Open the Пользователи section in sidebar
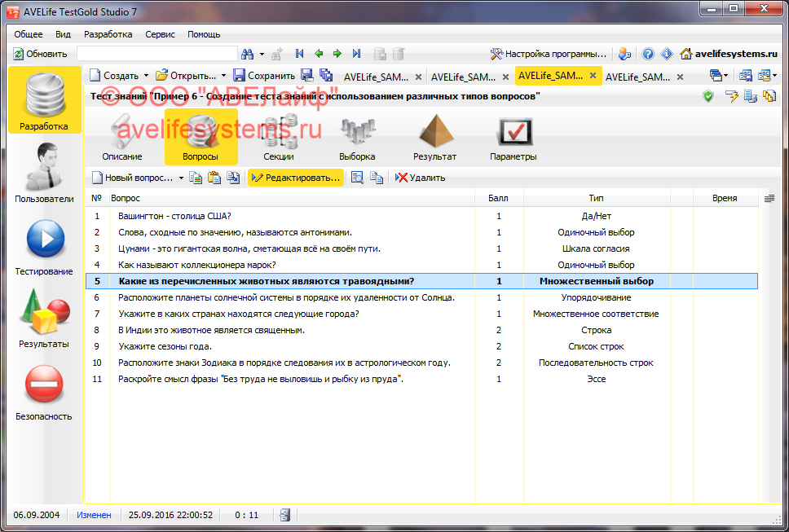Image resolution: width=789 pixels, height=532 pixels. pos(44,171)
